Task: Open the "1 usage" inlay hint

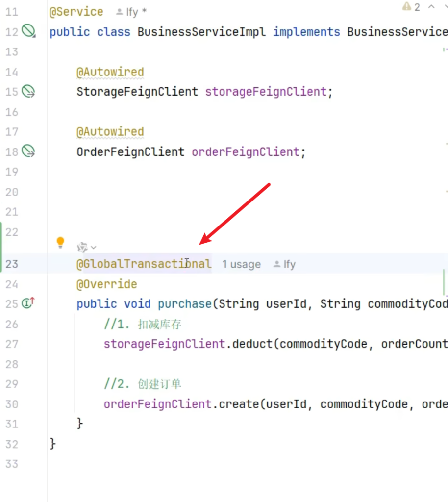Action: click(241, 264)
